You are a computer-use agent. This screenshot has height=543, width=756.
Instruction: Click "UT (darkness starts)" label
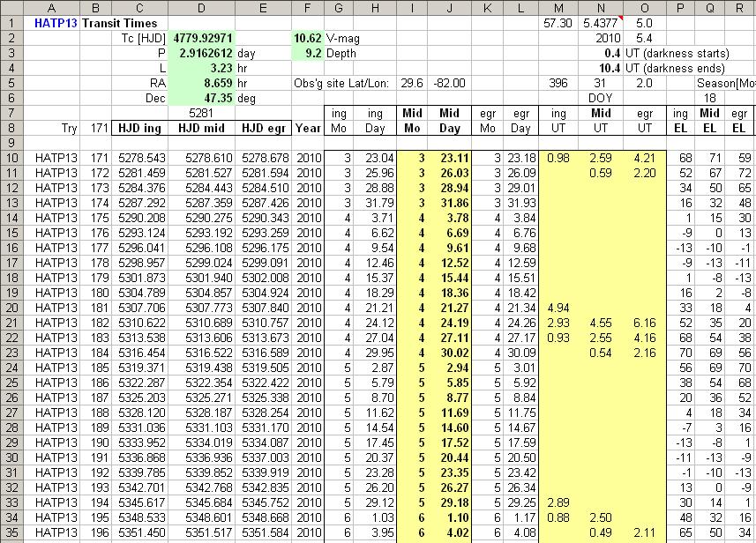pos(677,53)
